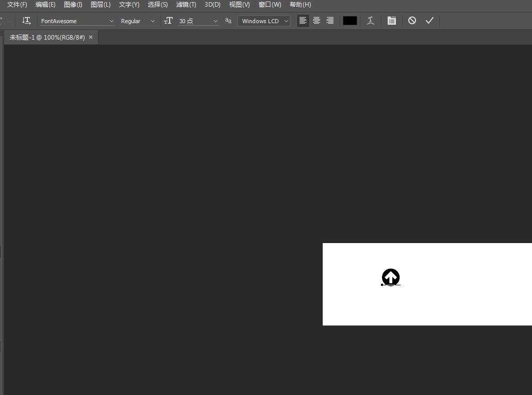The image size is (532, 395).
Task: Enable left align text
Action: coord(303,21)
